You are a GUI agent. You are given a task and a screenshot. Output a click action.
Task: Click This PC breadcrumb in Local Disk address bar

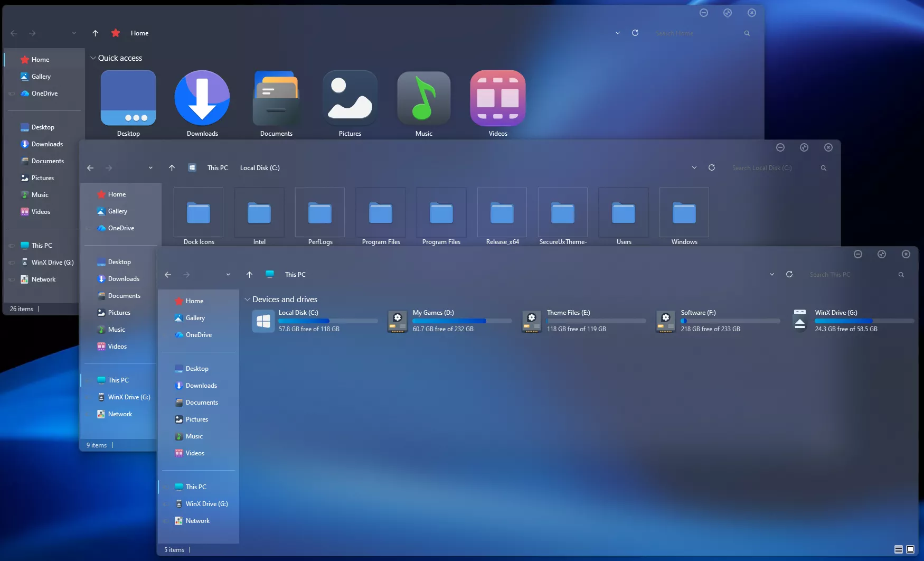[x=218, y=168]
